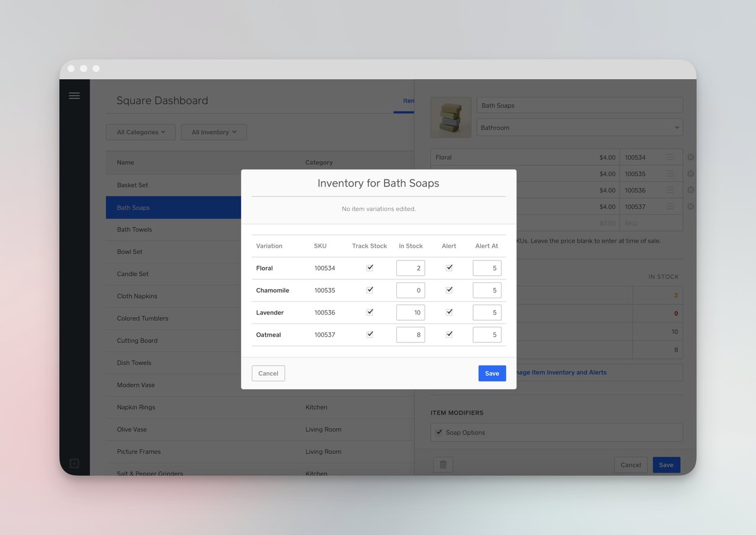Click Cancel in item detail panel
756x535 pixels.
click(631, 465)
